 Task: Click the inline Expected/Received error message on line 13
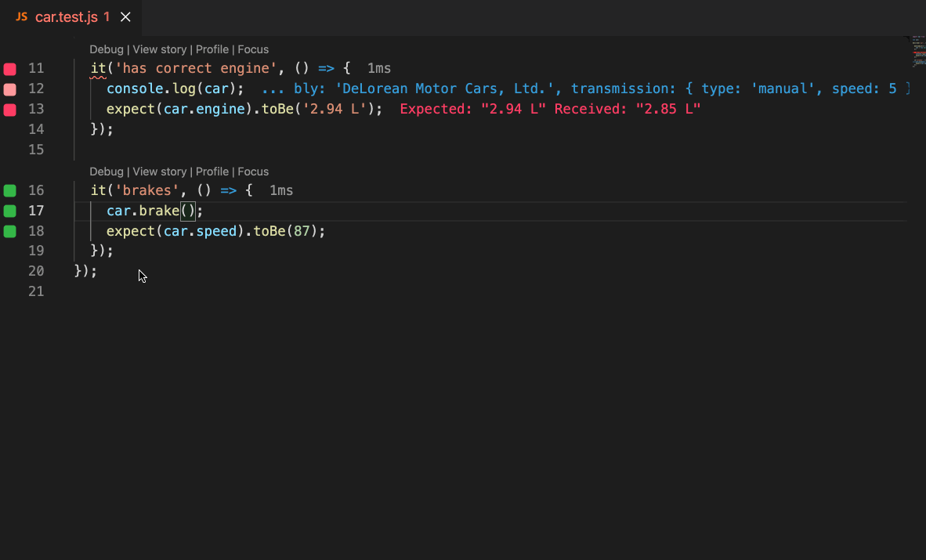click(550, 110)
